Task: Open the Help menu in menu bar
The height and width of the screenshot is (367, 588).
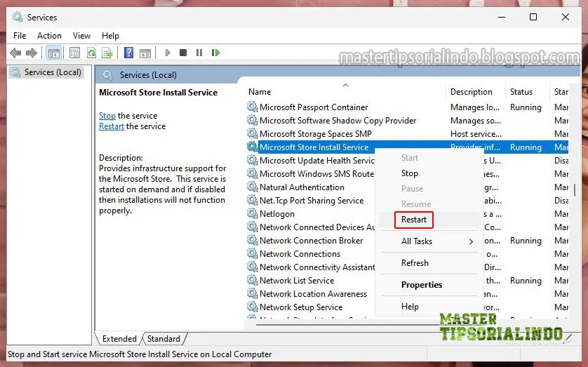Action: (110, 36)
